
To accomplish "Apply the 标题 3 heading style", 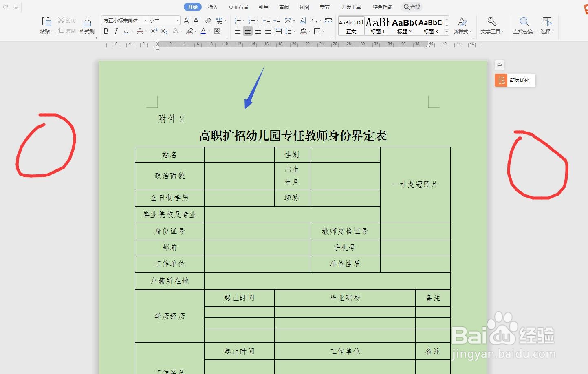I will [431, 26].
